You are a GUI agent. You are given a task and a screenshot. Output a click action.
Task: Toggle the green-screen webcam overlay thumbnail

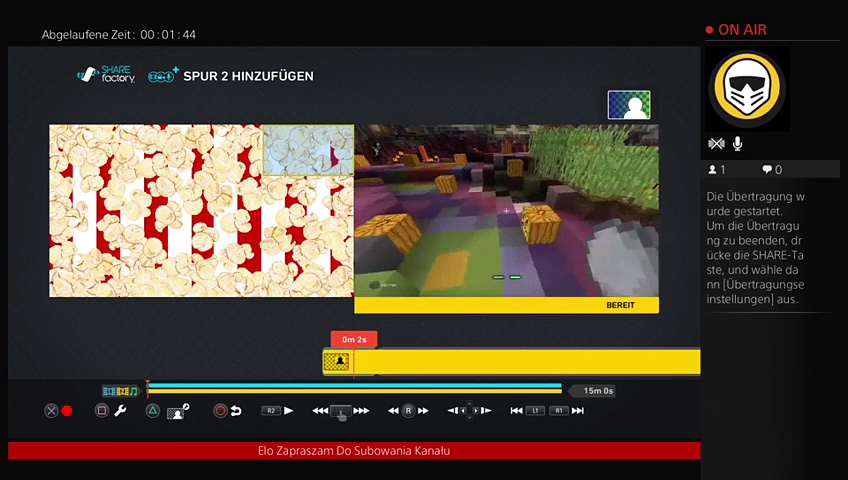click(629, 105)
